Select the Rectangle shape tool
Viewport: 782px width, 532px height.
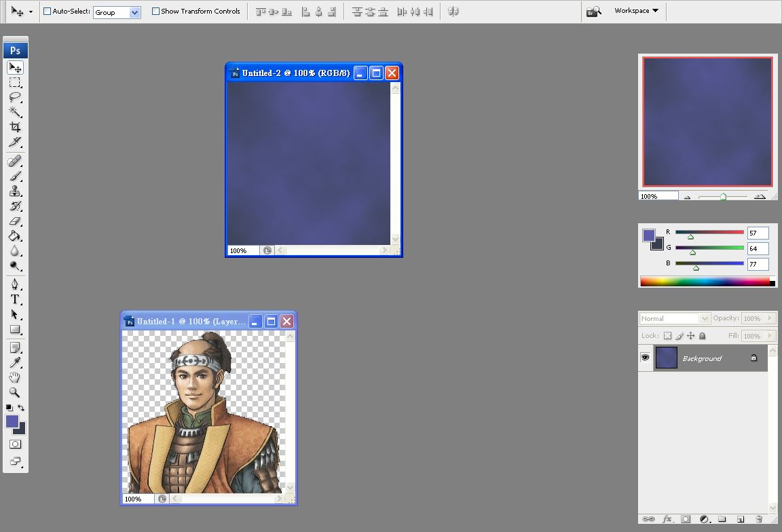(x=15, y=329)
